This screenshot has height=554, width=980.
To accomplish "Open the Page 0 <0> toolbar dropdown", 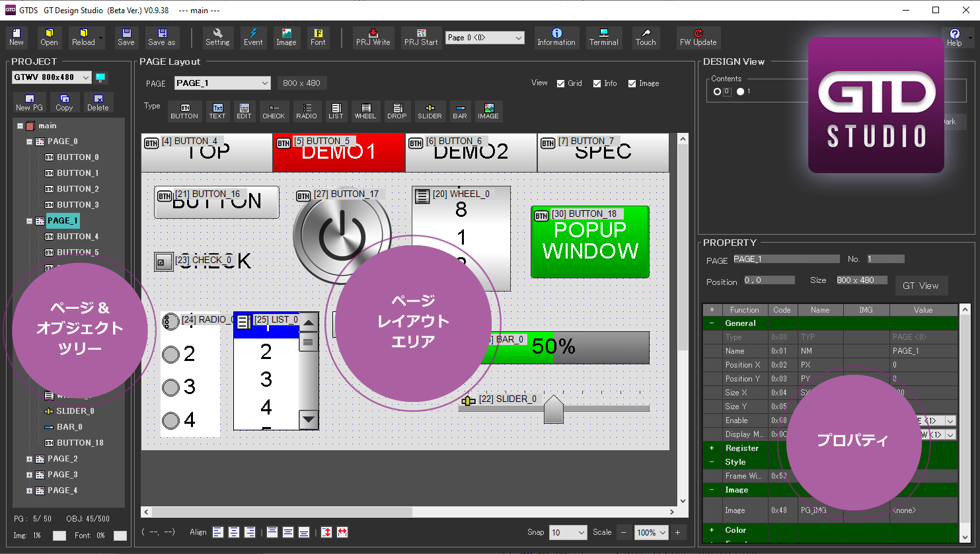I will 485,38.
